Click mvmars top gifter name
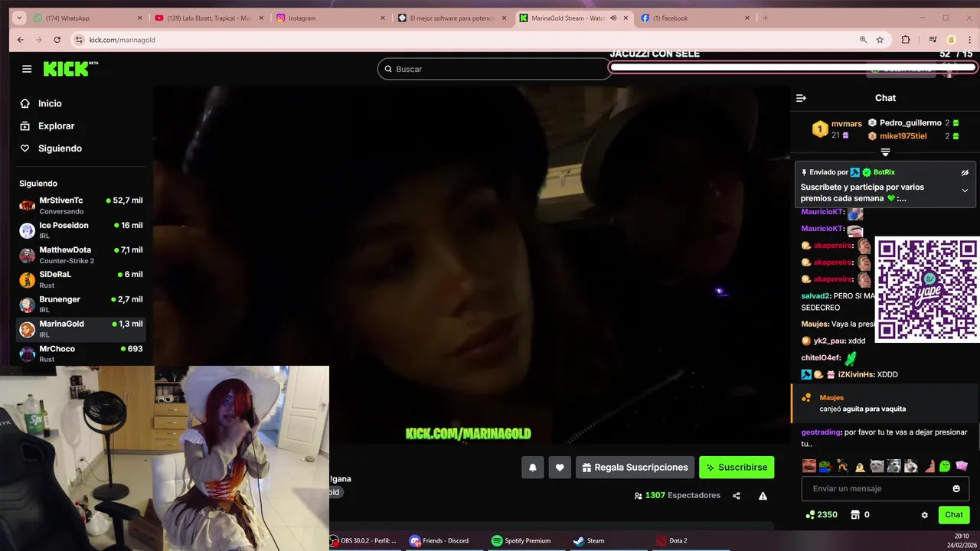 (x=847, y=124)
